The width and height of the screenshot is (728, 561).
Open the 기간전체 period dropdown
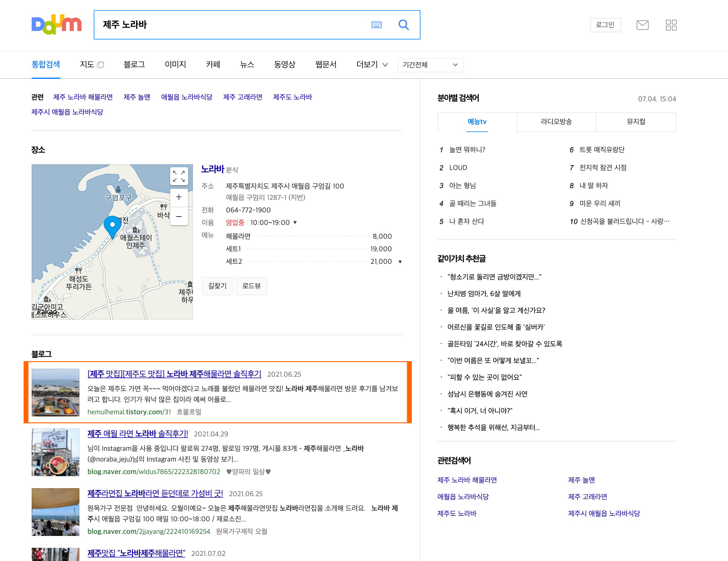click(430, 65)
